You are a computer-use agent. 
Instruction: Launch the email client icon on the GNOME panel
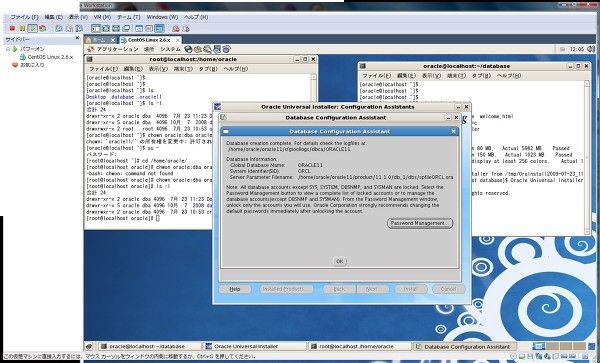[x=197, y=49]
